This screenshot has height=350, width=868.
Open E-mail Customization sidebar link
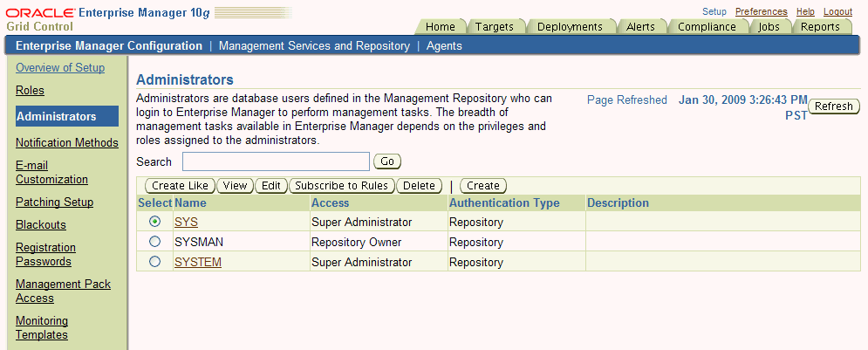[51, 172]
